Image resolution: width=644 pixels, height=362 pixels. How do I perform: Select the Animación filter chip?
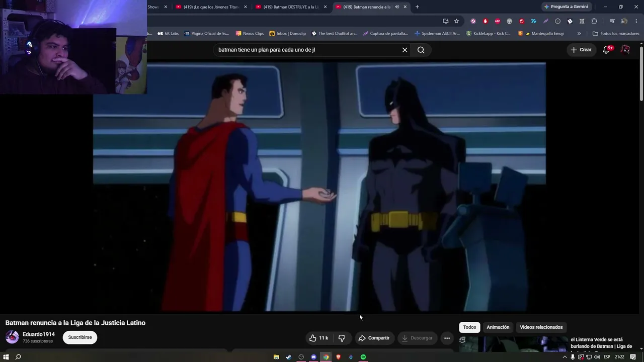[x=498, y=327]
